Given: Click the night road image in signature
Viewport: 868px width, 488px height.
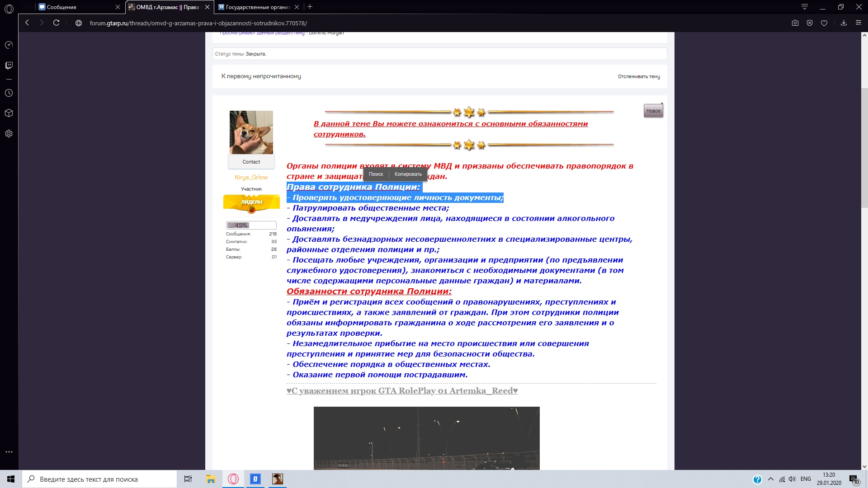Looking at the screenshot, I should click(x=427, y=438).
